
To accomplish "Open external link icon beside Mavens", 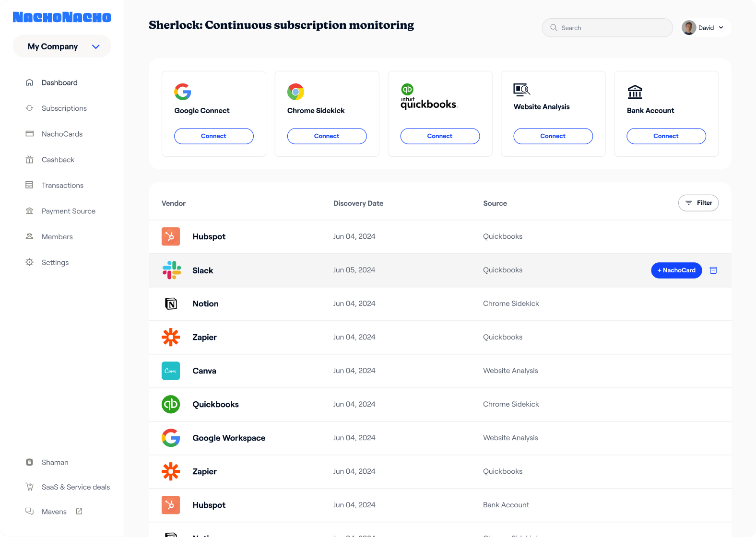I will [x=79, y=512].
